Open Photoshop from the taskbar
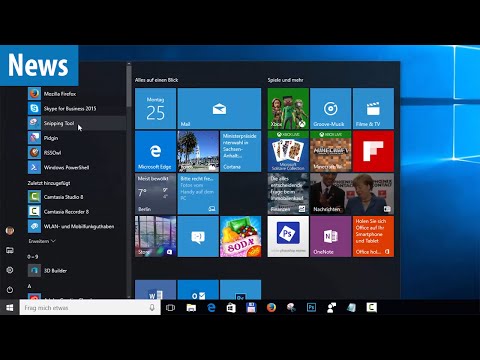This screenshot has height=360, width=480. pyautogui.click(x=311, y=307)
